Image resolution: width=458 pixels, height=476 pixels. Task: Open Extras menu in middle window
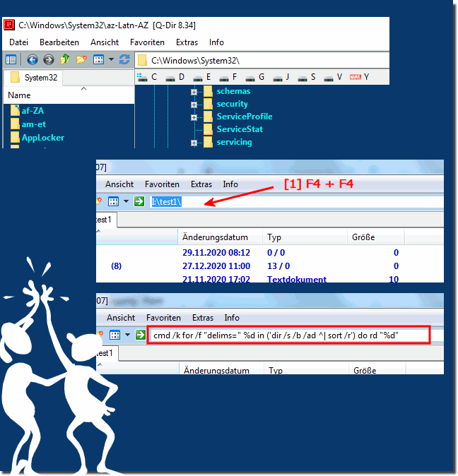click(201, 184)
